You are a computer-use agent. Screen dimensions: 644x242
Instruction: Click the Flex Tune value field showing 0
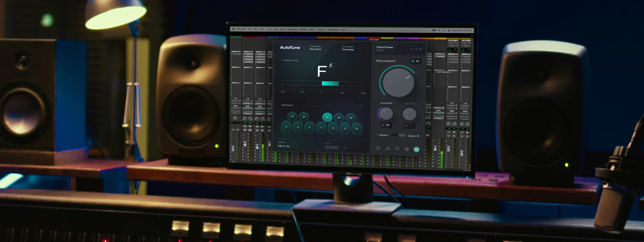pyautogui.click(x=409, y=126)
